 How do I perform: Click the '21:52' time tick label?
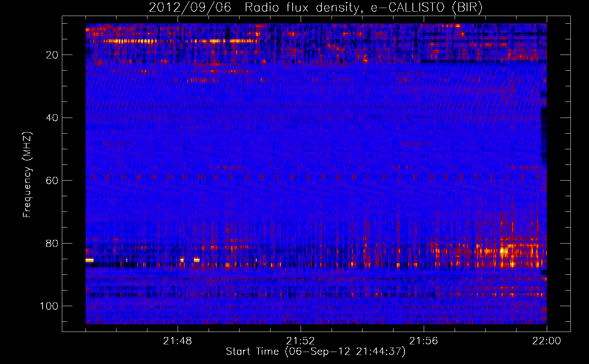coord(301,341)
